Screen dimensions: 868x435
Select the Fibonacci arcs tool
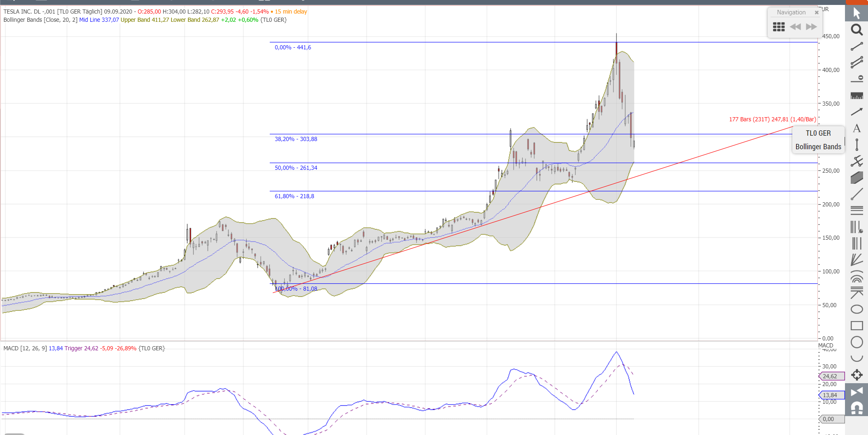(856, 276)
